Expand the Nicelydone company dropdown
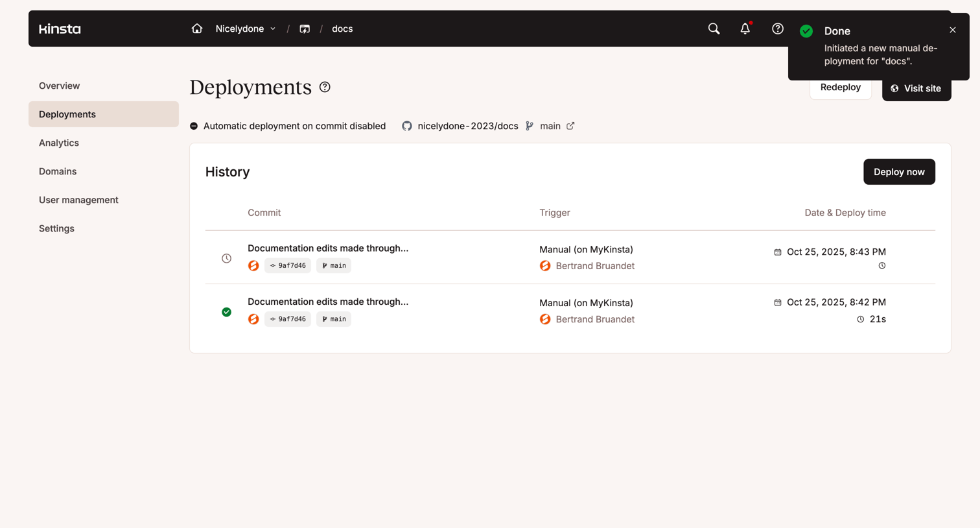The image size is (980, 528). [246, 29]
